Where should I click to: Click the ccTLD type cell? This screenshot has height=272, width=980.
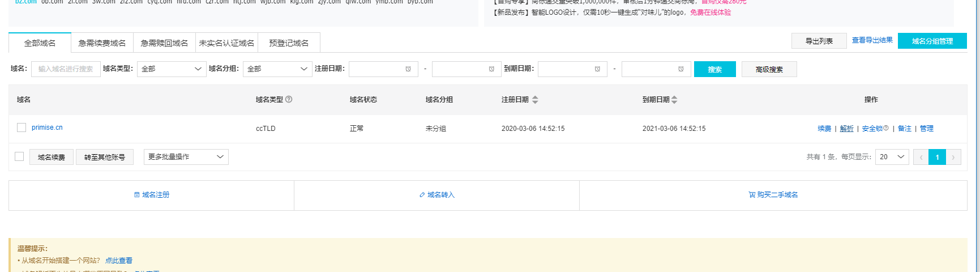(266, 129)
